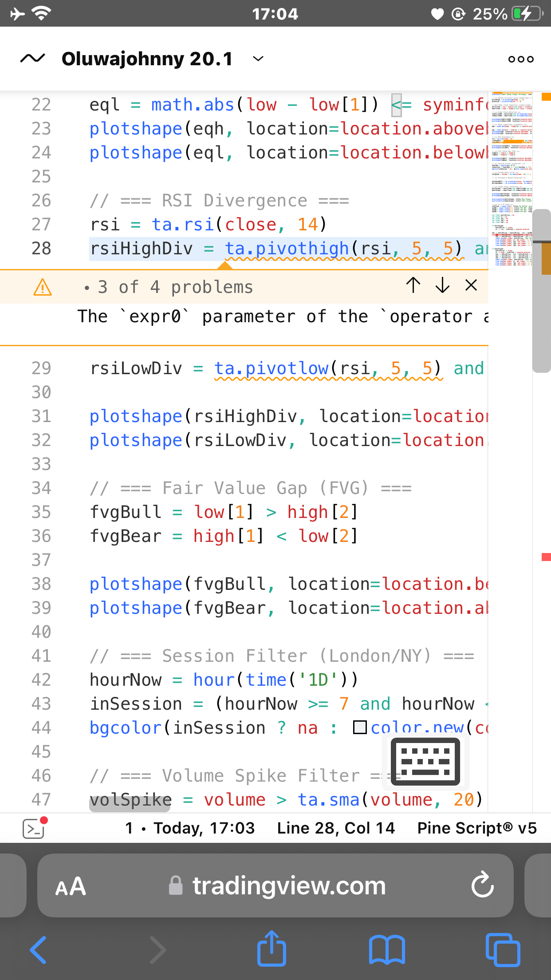Image resolution: width=551 pixels, height=980 pixels.
Task: Click plotshape(rsiLowDiv on line 32
Action: coord(188,440)
